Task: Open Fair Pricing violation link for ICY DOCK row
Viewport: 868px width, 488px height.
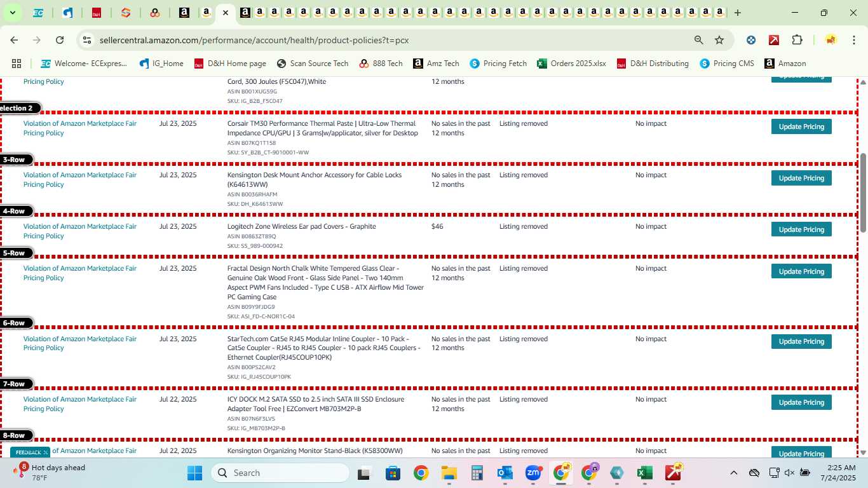Action: click(x=80, y=404)
